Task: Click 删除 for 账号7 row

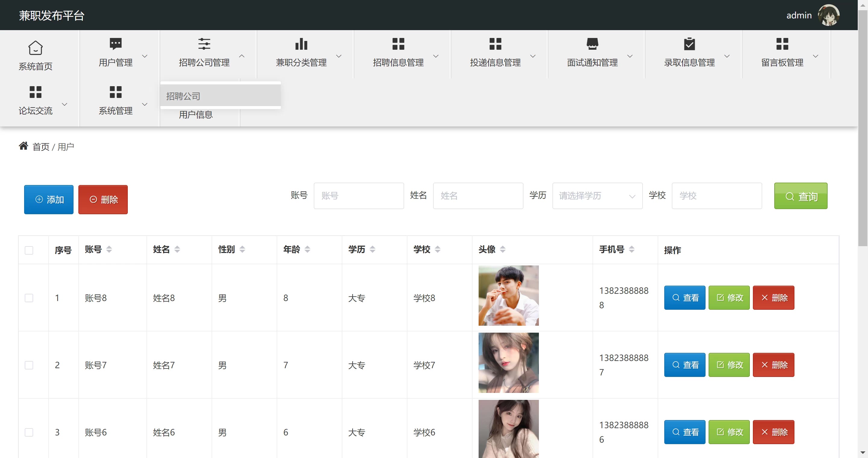Action: pos(773,365)
